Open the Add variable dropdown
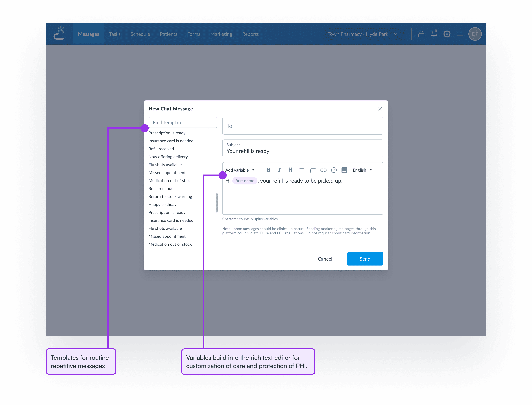Screen dimensions: 532x405 240,170
